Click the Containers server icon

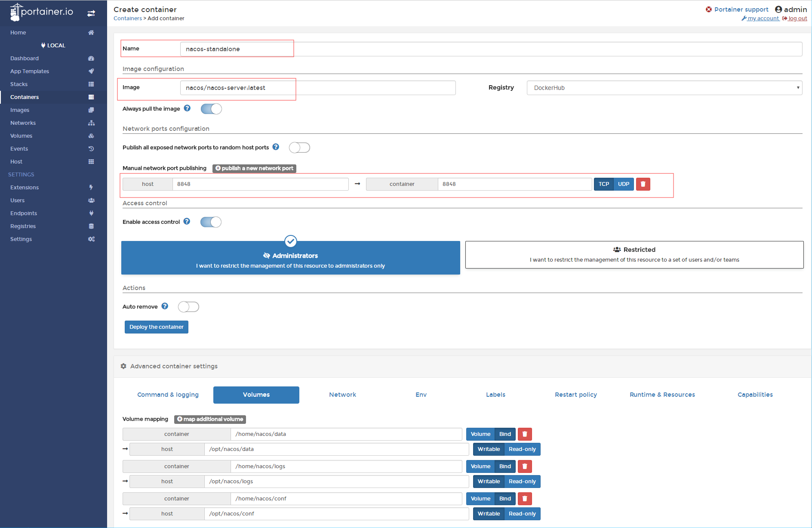pos(91,97)
